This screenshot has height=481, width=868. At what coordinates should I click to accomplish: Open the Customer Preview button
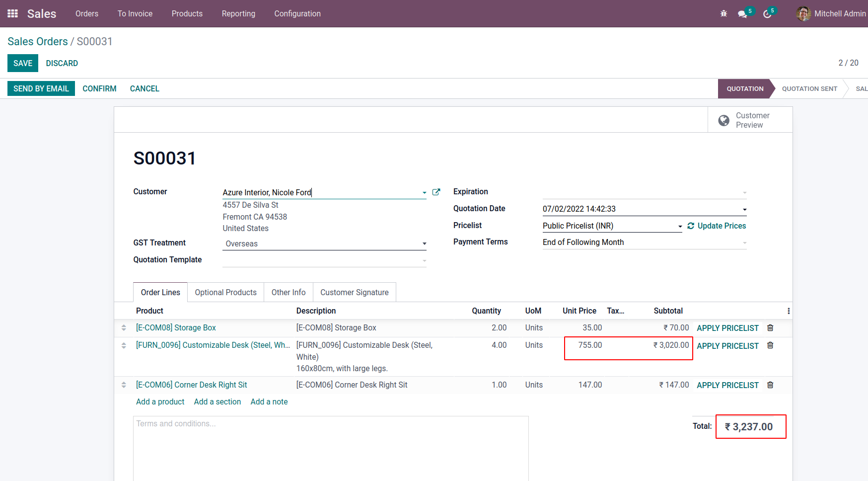[x=750, y=120]
